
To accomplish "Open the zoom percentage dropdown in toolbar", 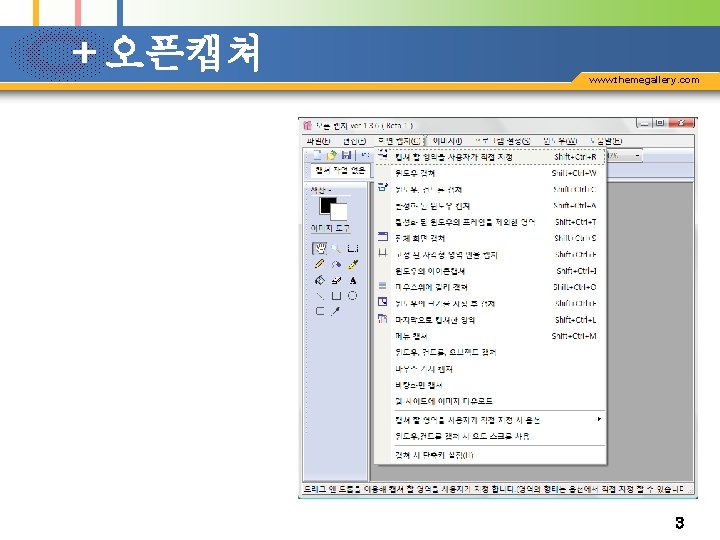I will click(x=637, y=156).
